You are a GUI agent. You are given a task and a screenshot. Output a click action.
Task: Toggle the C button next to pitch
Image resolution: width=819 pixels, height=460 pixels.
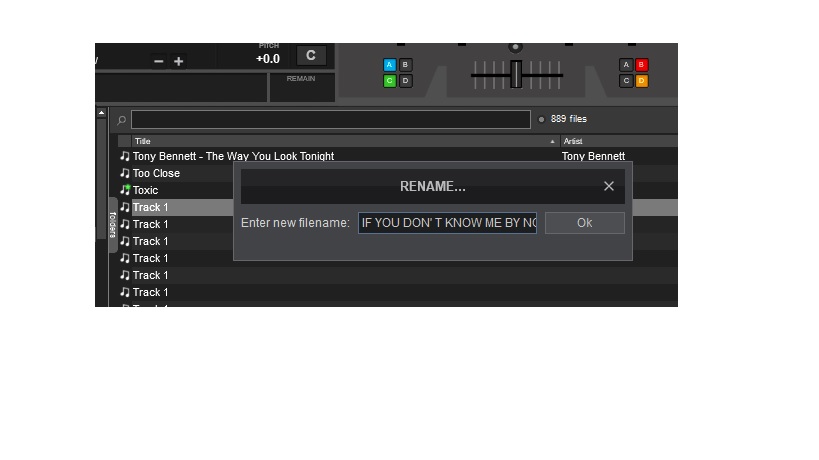[x=311, y=56]
